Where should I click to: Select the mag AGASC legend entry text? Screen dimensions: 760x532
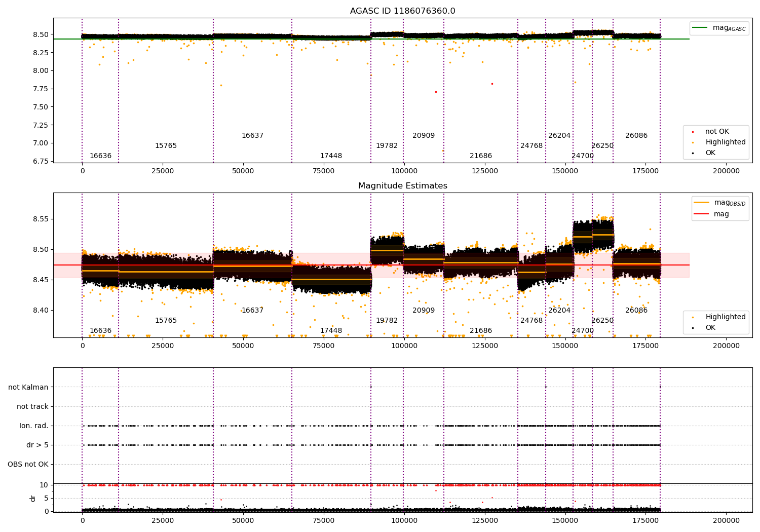point(729,28)
